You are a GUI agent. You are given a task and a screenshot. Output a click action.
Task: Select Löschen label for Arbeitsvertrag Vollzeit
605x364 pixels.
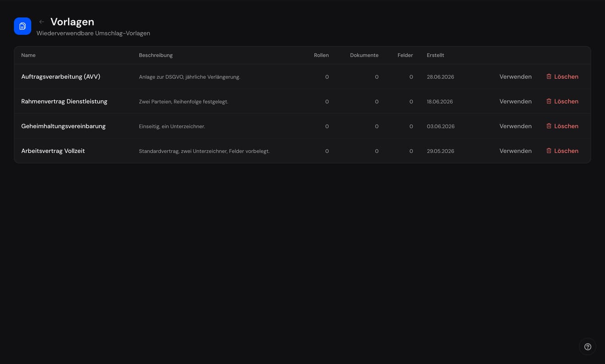tap(566, 151)
